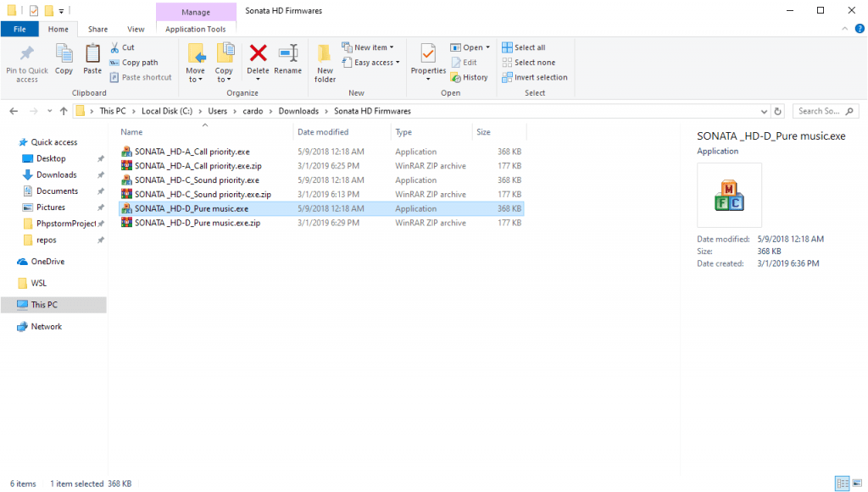Viewport: 868px width, 492px height.
Task: Switch to the View ribbon tab
Action: [136, 29]
